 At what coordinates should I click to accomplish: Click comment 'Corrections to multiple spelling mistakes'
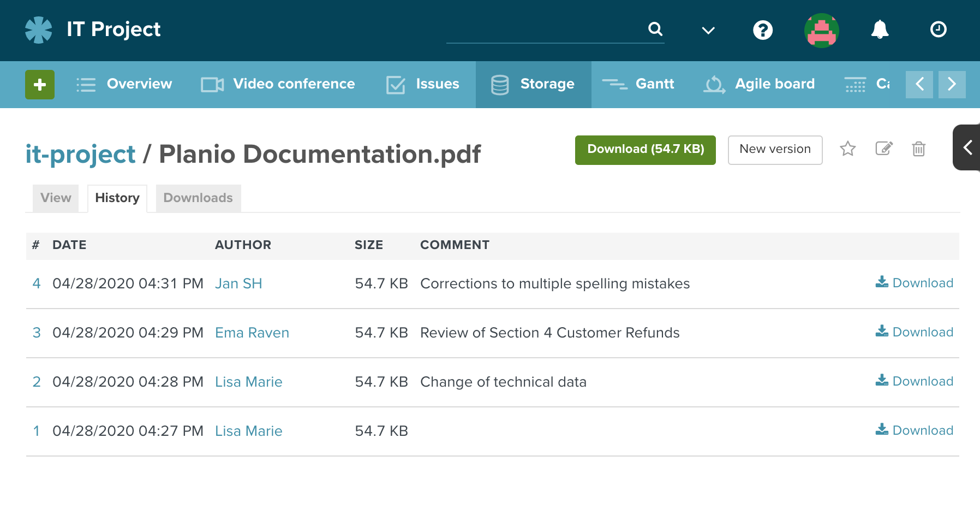[x=555, y=283]
